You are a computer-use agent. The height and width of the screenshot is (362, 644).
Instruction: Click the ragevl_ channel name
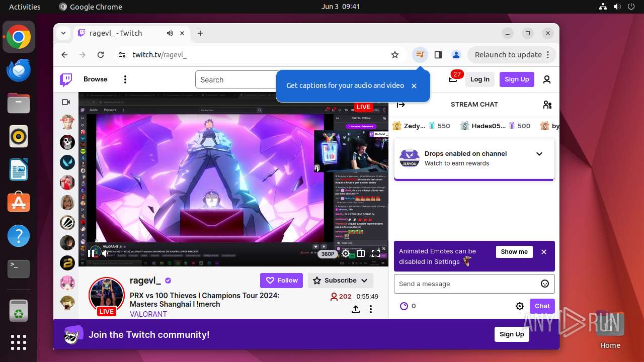click(145, 280)
